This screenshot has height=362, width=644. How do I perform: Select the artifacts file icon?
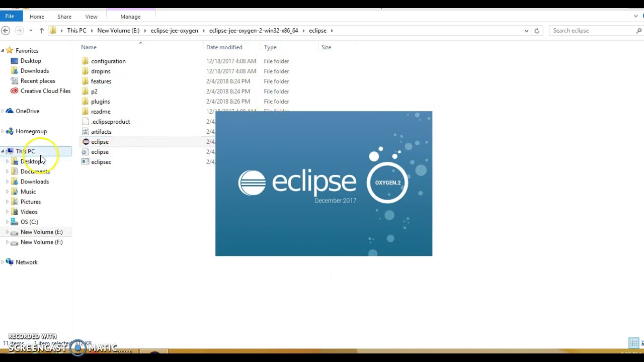86,132
